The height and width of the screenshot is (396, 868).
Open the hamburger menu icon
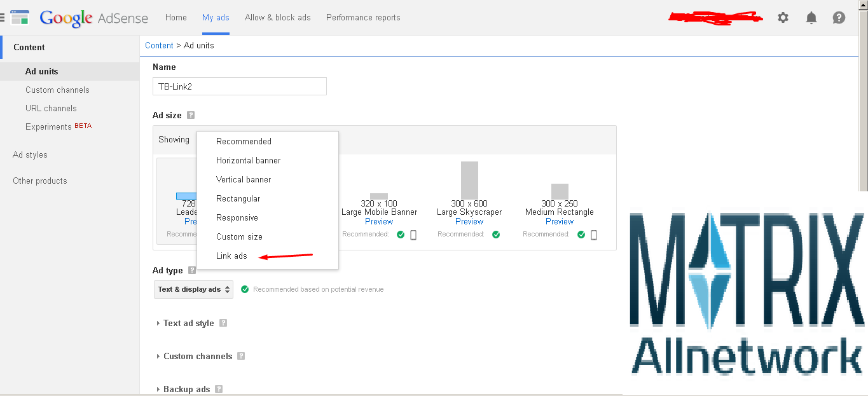(x=3, y=18)
